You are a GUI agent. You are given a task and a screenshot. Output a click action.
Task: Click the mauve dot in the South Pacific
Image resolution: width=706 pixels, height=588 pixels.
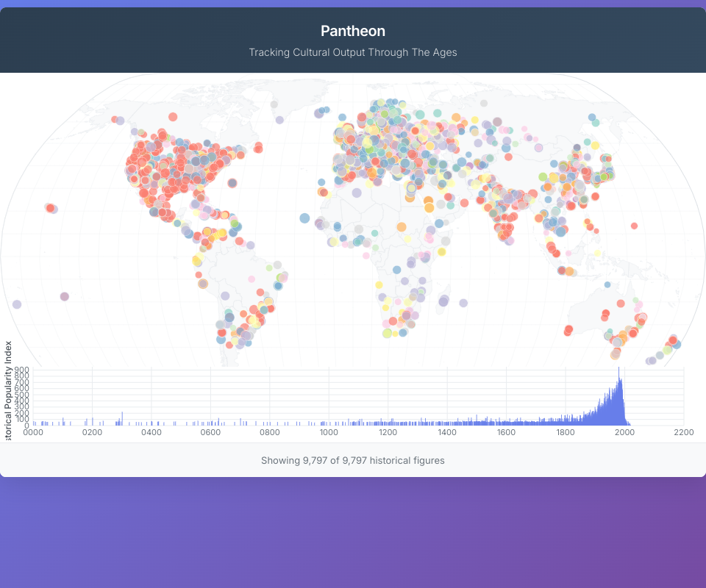[65, 296]
